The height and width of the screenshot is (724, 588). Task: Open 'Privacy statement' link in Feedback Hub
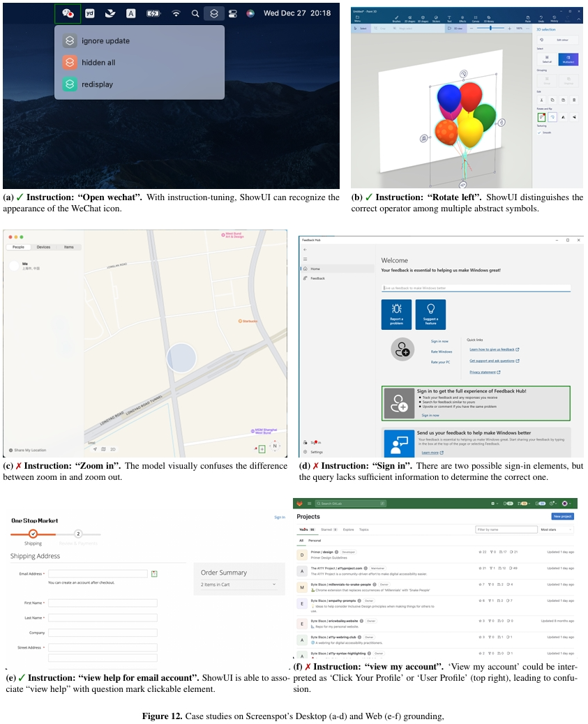click(x=485, y=372)
